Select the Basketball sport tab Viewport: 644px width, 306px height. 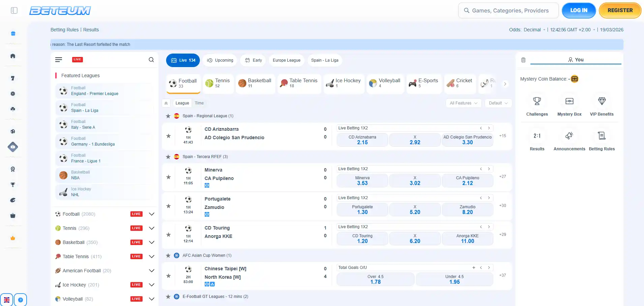[255, 83]
